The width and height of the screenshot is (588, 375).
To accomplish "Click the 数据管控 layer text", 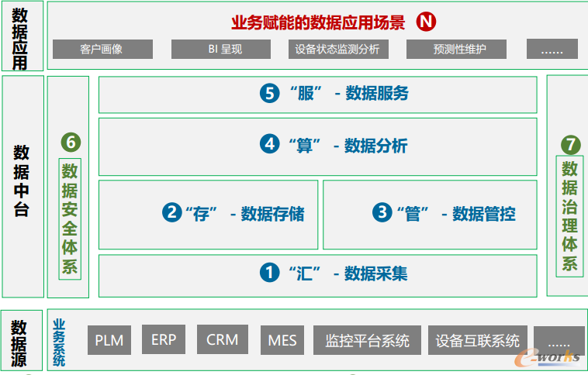I will 484,214.
